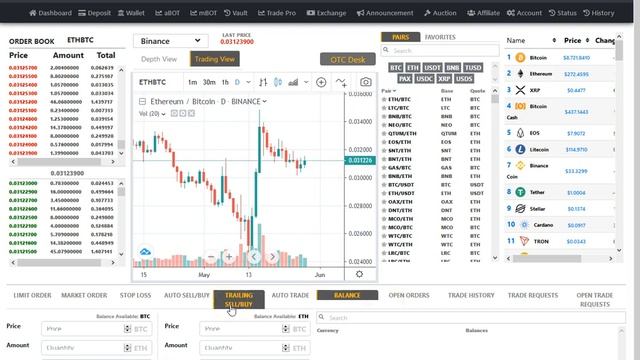
Task: Favorite the QTUM/ETH pair star
Action: 384,133
